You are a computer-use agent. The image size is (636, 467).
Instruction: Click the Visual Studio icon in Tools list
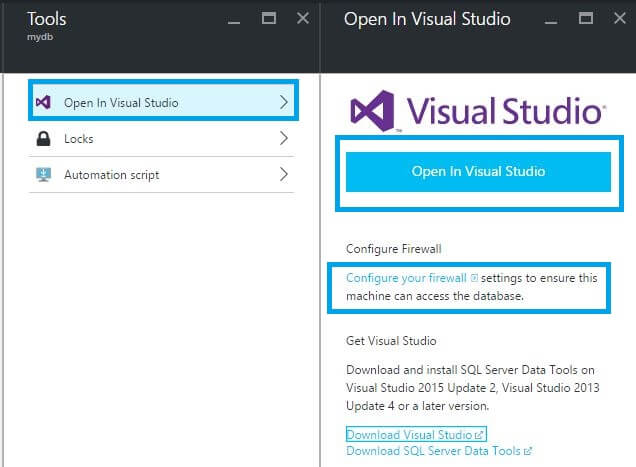(43, 102)
